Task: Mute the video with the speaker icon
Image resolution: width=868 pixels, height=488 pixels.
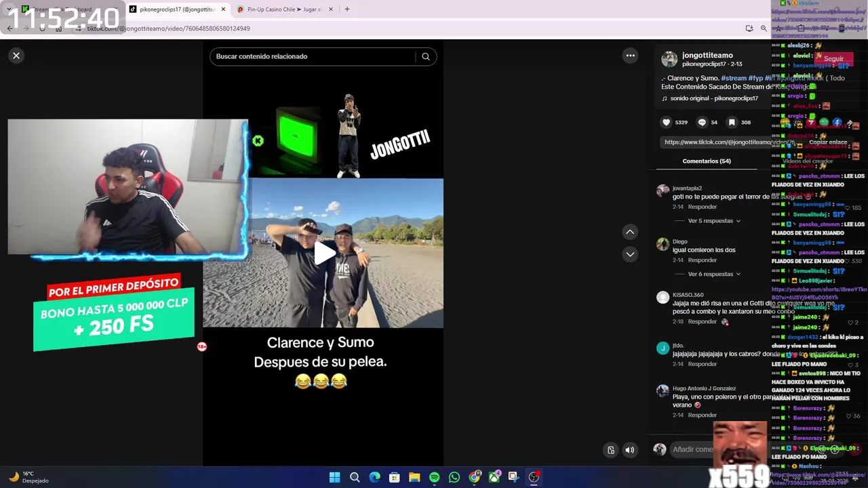Action: tap(630, 450)
